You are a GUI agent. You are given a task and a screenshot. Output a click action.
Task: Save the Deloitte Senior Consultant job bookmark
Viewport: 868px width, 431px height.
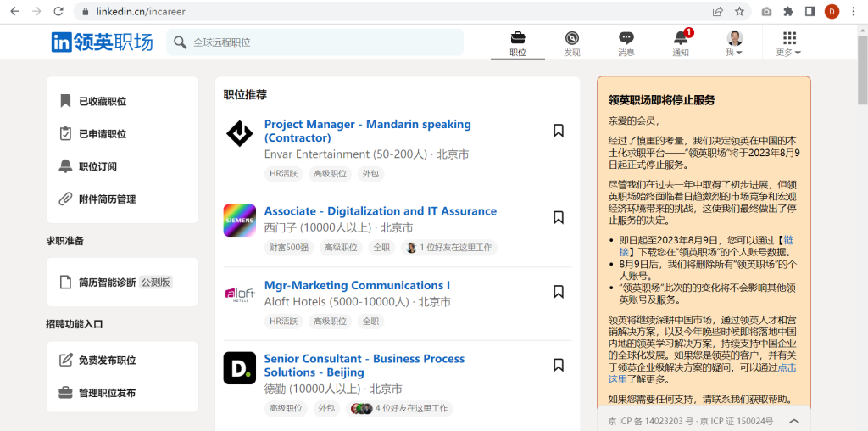coord(559,365)
